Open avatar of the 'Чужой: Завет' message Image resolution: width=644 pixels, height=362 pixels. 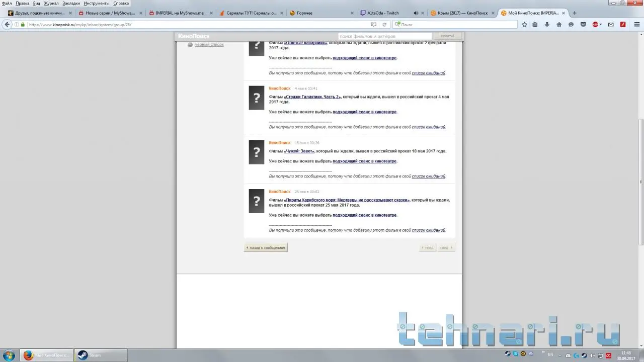pyautogui.click(x=257, y=152)
